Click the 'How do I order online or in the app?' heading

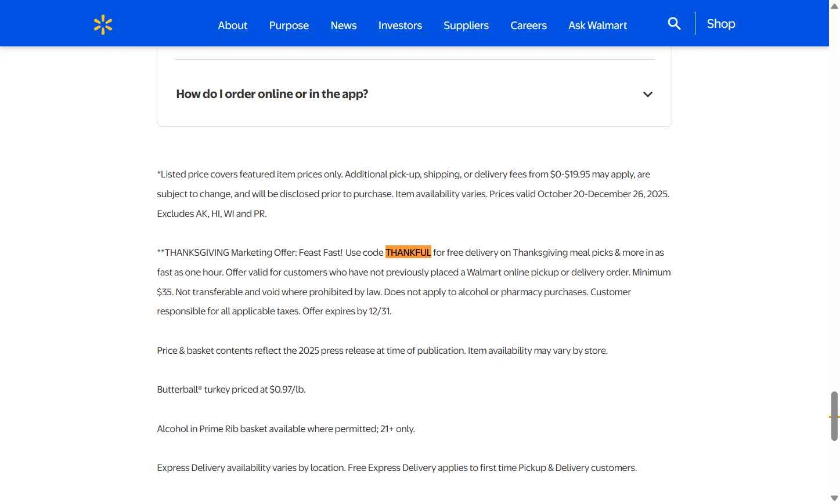tap(272, 94)
